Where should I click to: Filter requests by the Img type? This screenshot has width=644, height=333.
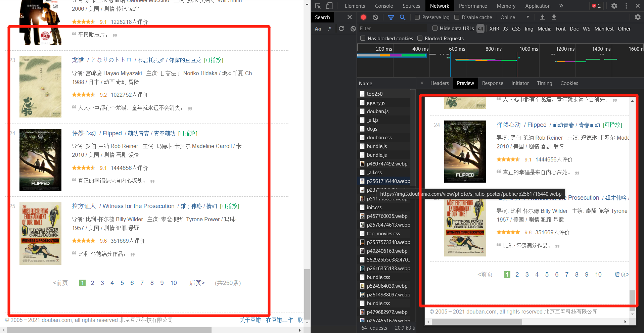point(529,29)
